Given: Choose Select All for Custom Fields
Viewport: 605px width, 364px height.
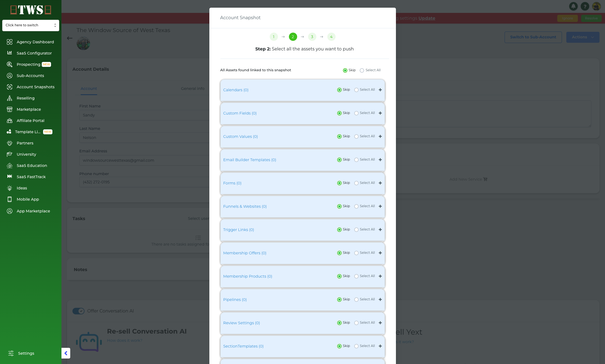Looking at the screenshot, I should point(356,113).
